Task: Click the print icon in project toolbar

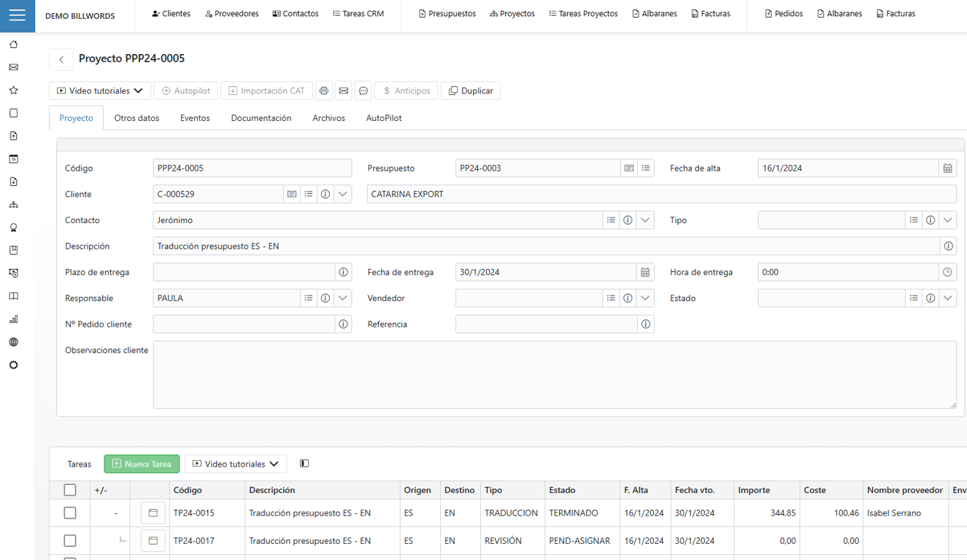Action: tap(324, 91)
